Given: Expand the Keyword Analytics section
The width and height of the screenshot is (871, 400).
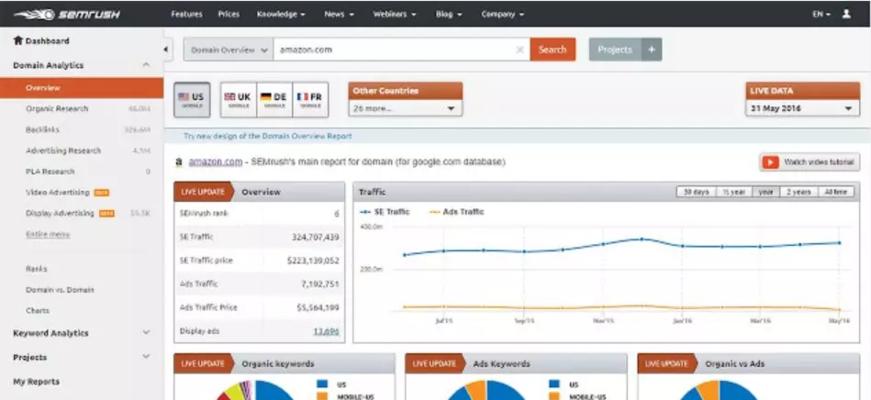Looking at the screenshot, I should (146, 332).
